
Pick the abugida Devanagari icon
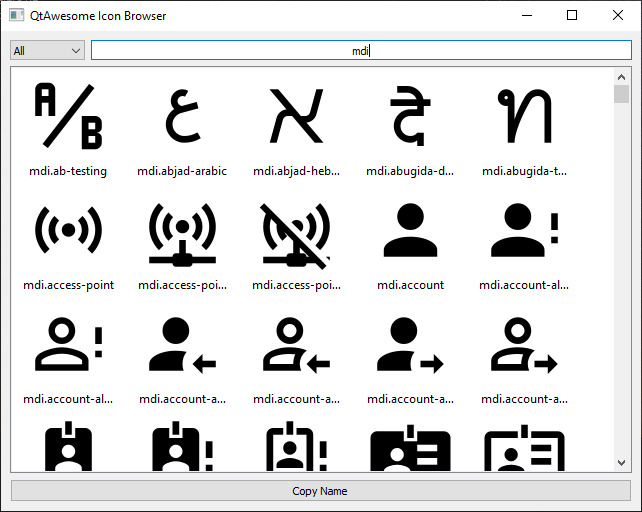(x=410, y=116)
